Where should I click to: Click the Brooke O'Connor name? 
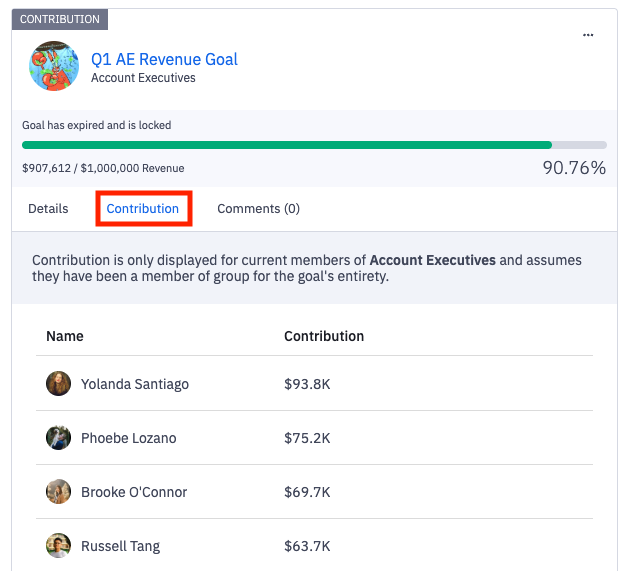[134, 492]
